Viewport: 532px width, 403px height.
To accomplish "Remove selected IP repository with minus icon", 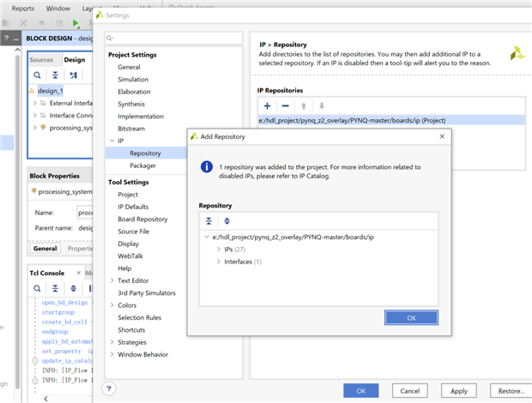I will tap(286, 106).
